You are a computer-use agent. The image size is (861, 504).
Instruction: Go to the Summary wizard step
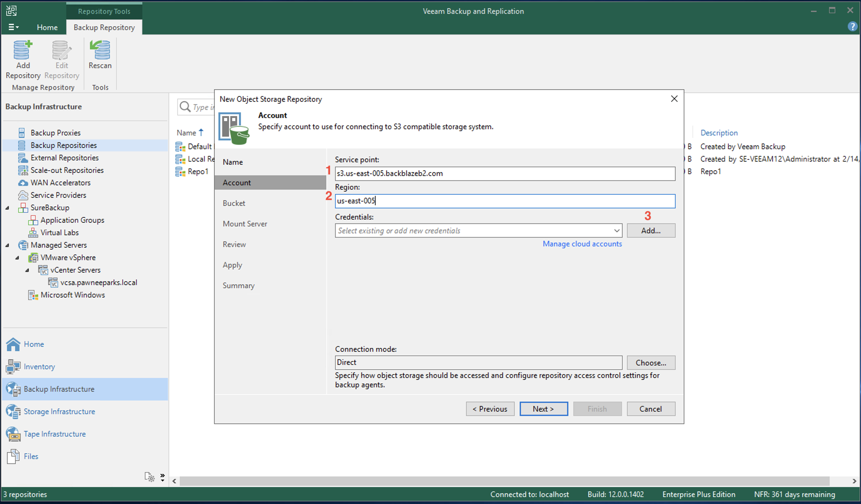pos(238,285)
